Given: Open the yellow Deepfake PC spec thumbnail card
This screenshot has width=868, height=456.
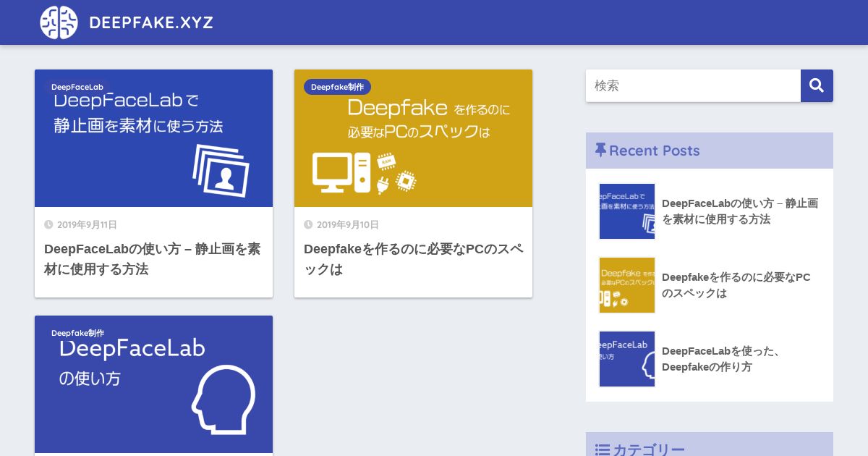Looking at the screenshot, I should click(x=413, y=138).
